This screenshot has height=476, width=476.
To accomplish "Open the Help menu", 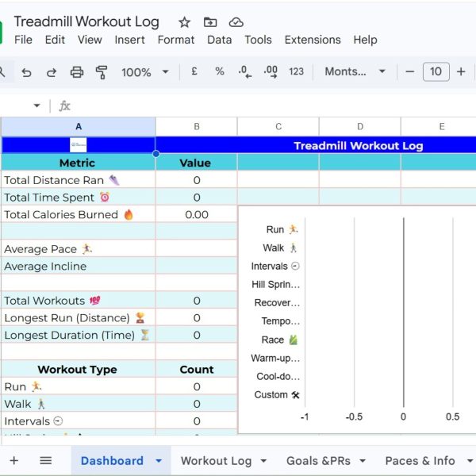I will coord(365,40).
